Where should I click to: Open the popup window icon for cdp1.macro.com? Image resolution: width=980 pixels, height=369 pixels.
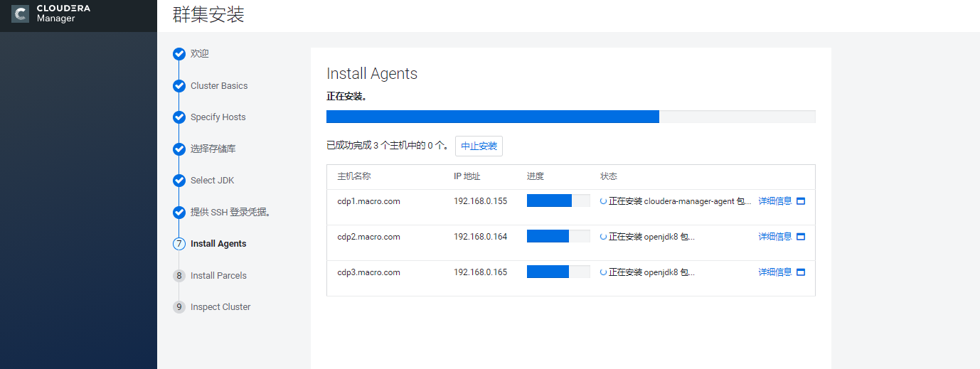point(801,201)
